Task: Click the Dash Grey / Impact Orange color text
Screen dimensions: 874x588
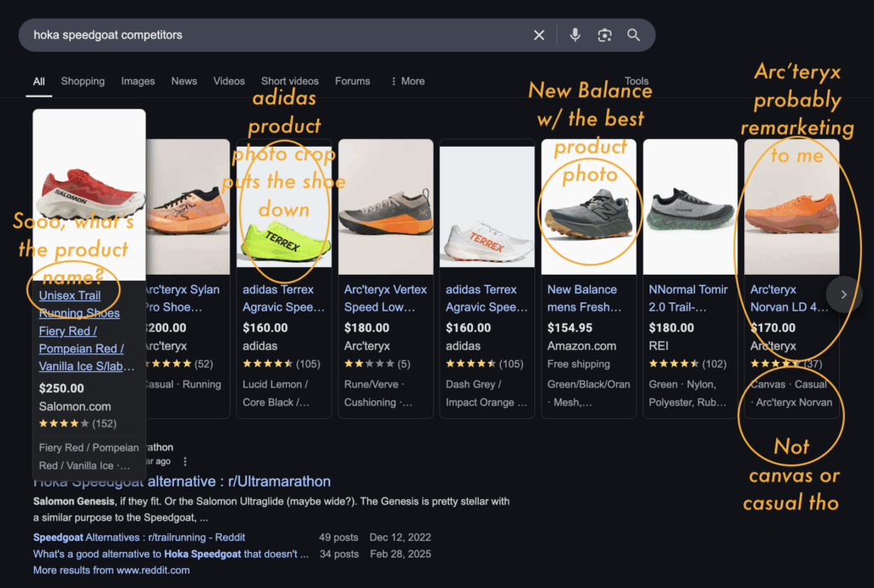Action: tap(486, 393)
